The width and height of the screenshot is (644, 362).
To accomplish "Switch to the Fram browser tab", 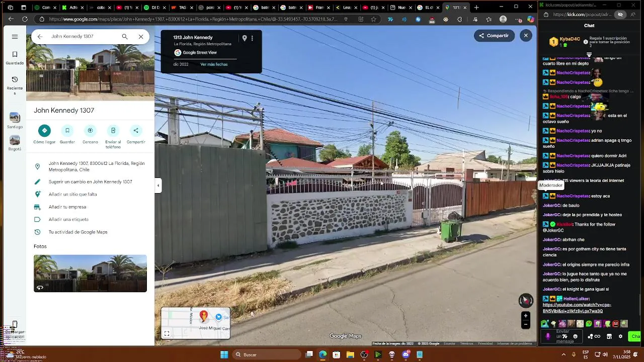I will (318, 8).
